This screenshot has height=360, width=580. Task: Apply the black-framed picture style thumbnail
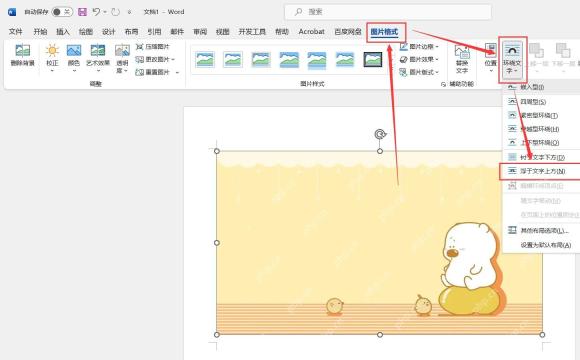pyautogui.click(x=373, y=60)
